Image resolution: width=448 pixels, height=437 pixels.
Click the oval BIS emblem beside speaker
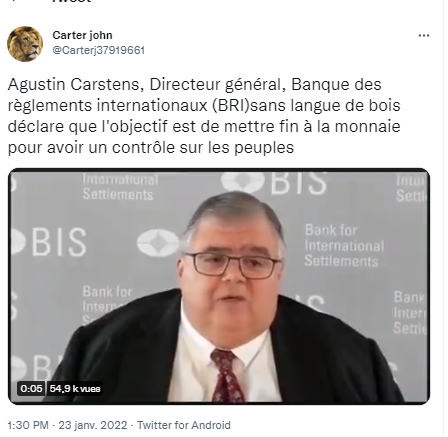159,243
